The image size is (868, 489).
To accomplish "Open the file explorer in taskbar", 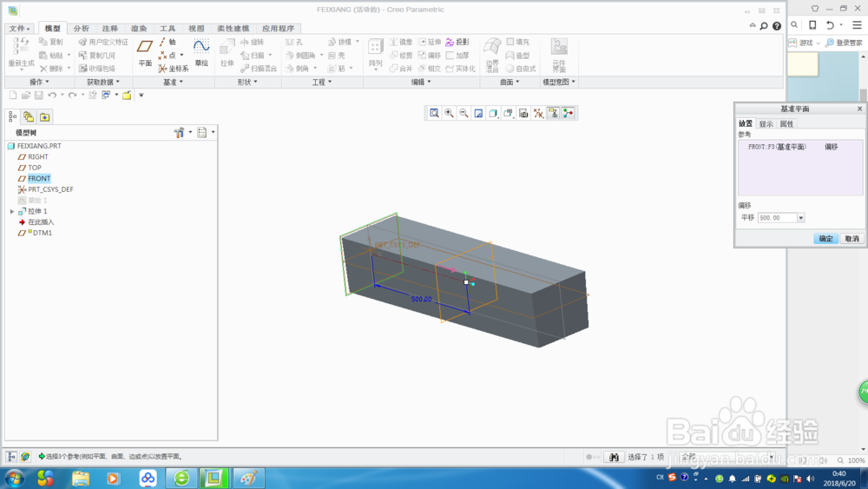I will point(80,478).
